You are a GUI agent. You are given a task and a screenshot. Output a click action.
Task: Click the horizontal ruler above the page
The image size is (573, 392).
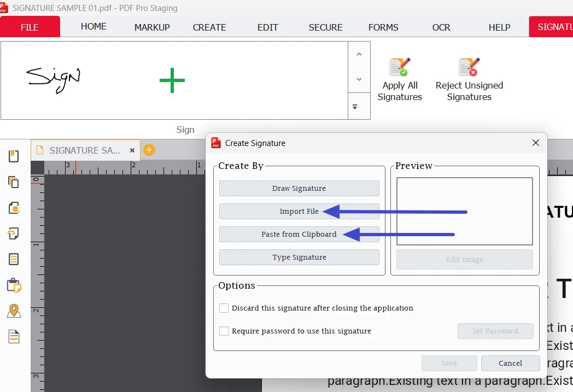tap(124, 167)
